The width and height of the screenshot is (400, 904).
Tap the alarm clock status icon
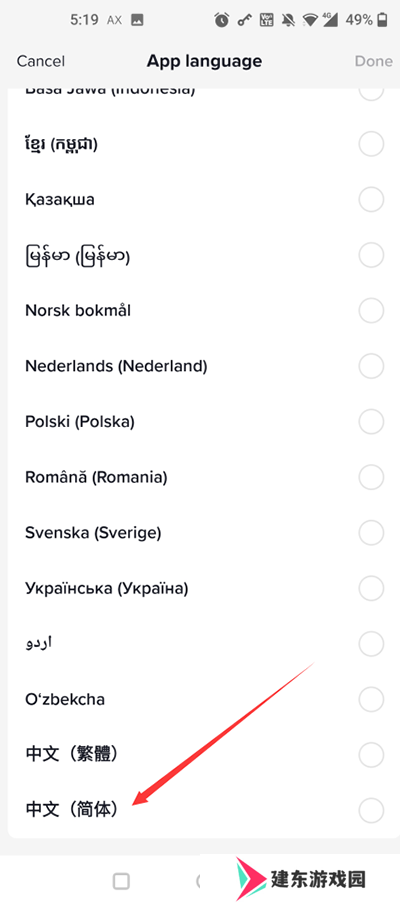222,21
